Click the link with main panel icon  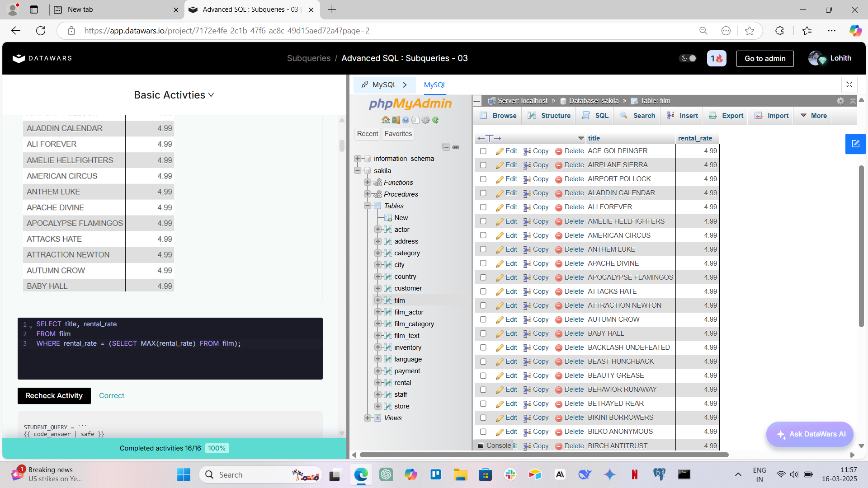click(x=456, y=147)
